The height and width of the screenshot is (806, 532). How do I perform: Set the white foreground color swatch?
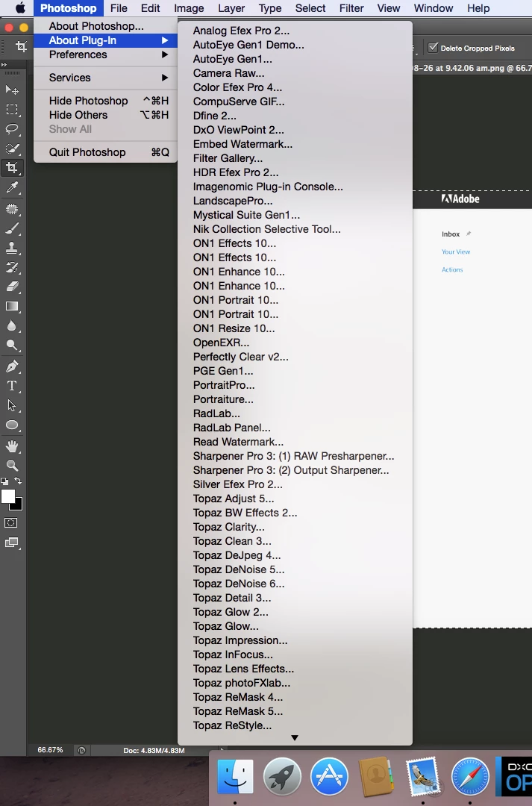tap(7, 496)
